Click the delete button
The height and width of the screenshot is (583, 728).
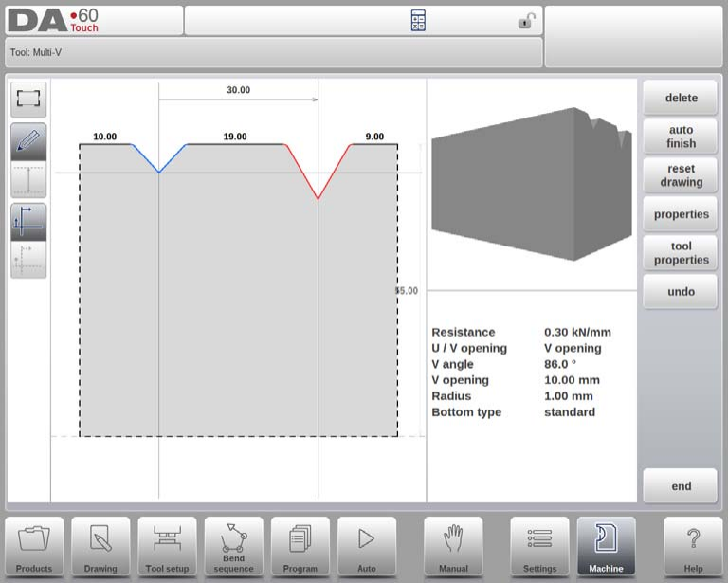coord(681,98)
